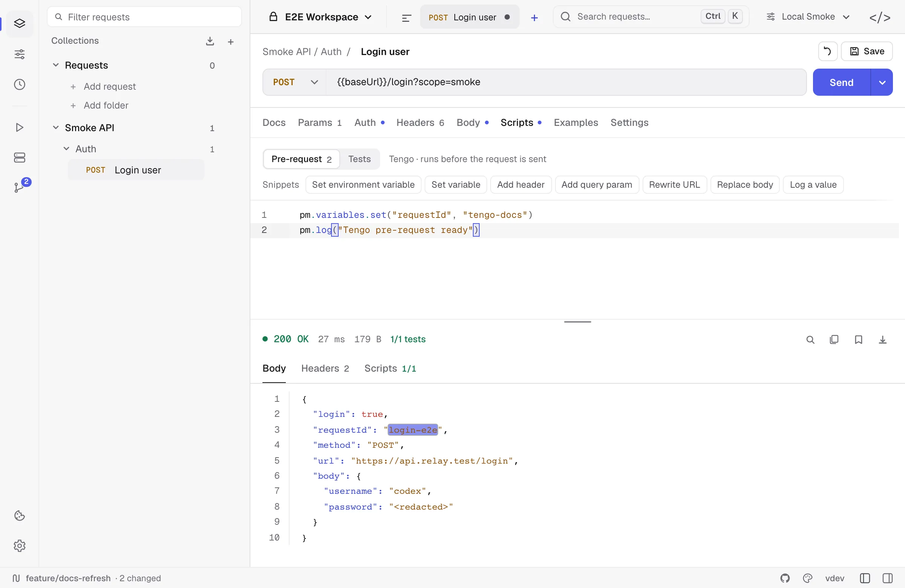Revert changes with undo icon

827,51
